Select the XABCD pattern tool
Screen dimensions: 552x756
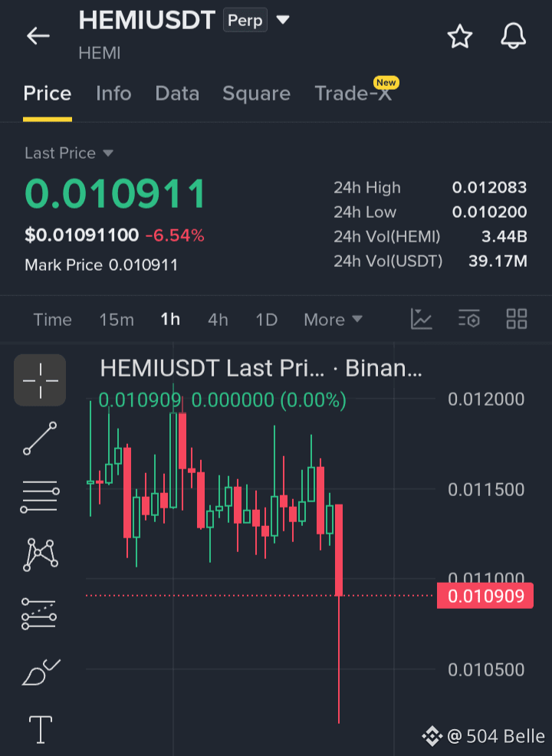40,555
